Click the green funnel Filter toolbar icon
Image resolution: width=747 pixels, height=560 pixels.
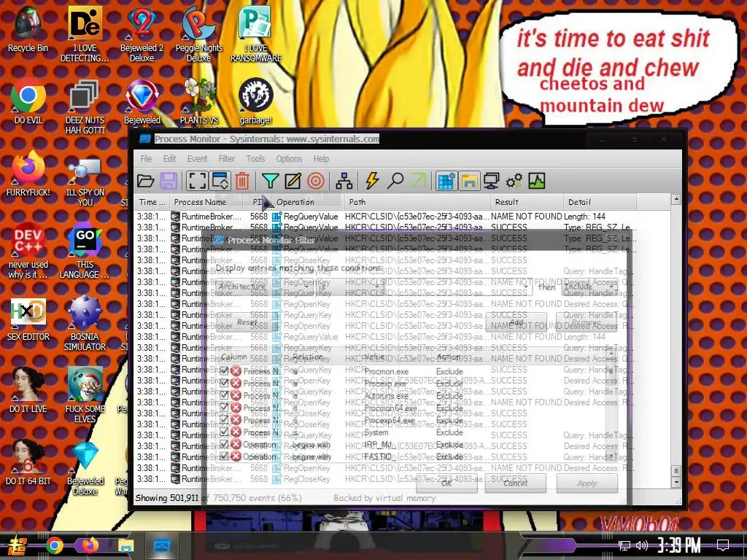click(x=270, y=181)
